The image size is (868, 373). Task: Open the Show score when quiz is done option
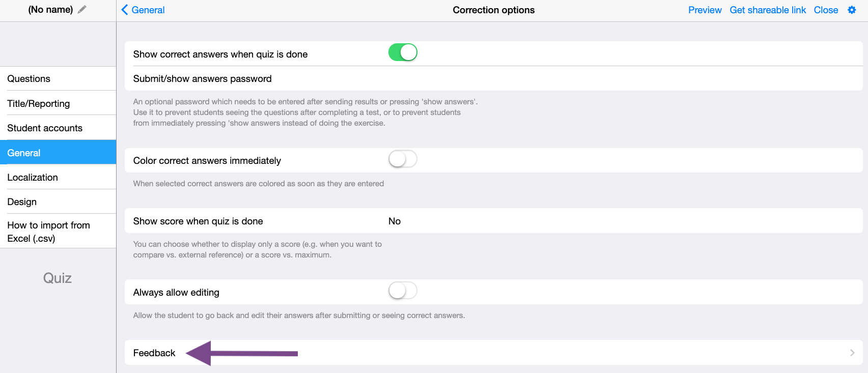[x=395, y=221]
